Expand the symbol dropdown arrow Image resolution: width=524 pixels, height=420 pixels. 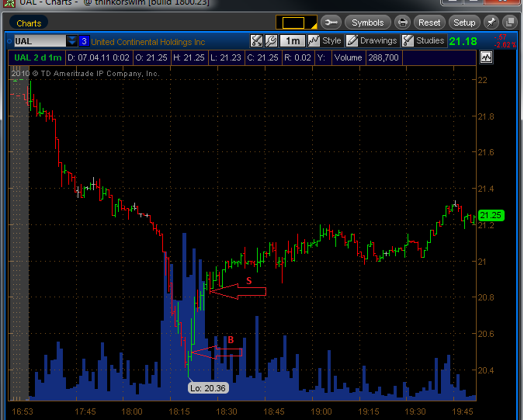(72, 41)
